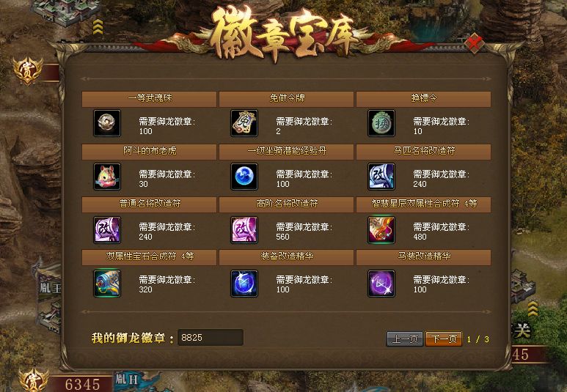Click the yellow chevron arrows at right
The height and width of the screenshot is (392, 567).
pos(533,309)
